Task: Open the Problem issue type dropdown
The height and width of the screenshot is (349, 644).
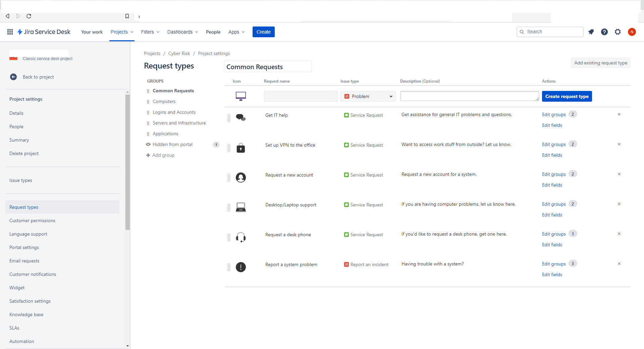Action: point(368,96)
